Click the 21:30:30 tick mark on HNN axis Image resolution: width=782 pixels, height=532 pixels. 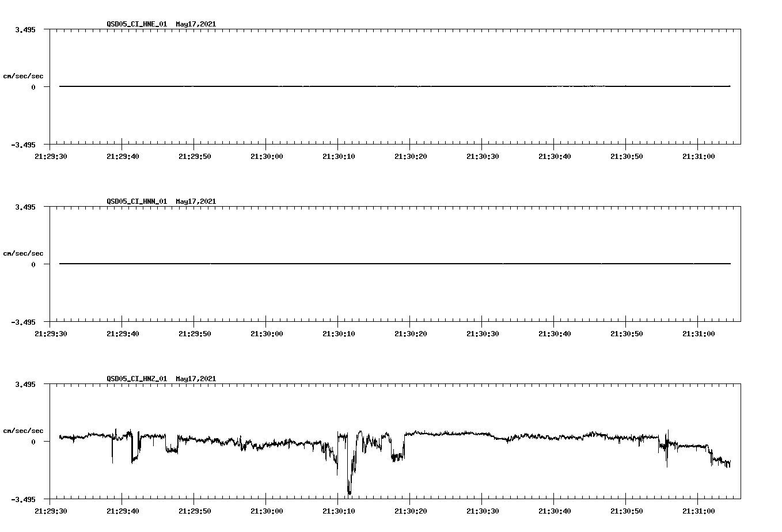click(482, 322)
